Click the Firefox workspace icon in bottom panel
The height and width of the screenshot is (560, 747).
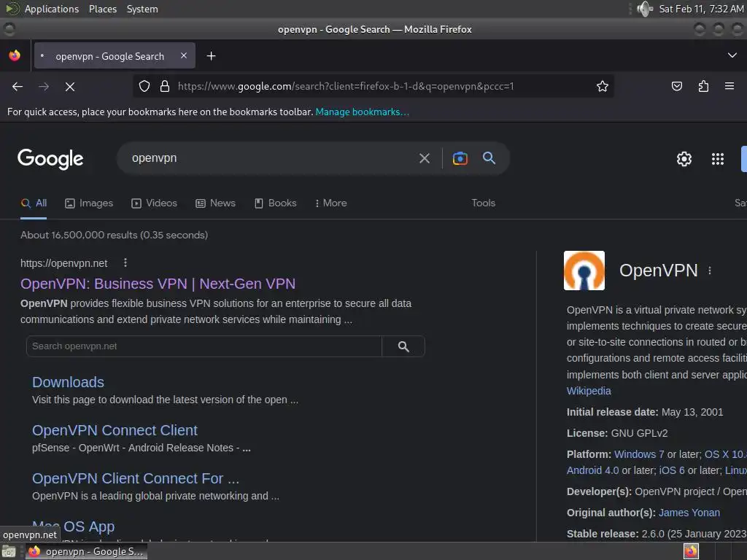[x=691, y=551]
